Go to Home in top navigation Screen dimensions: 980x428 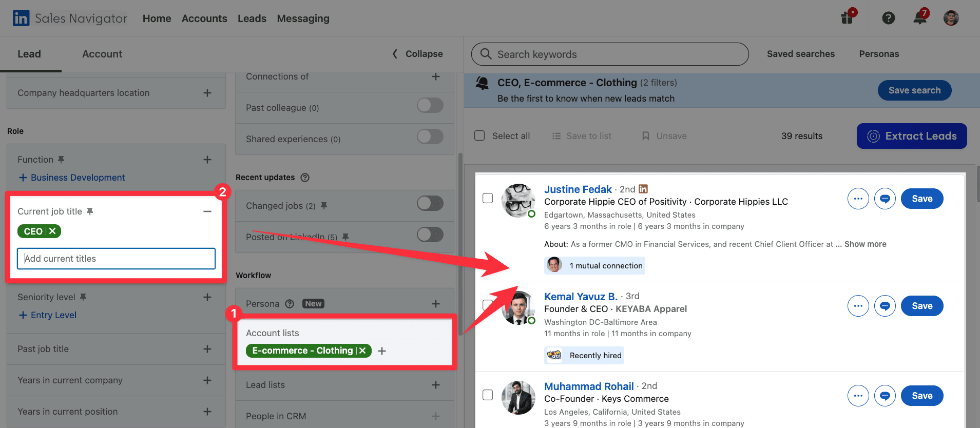157,18
